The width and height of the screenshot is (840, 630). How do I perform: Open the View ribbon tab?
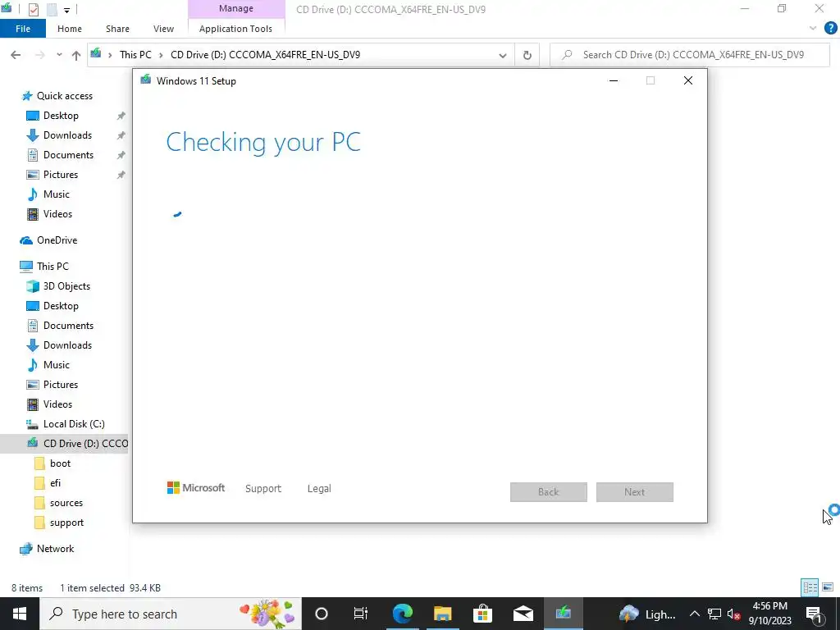tap(163, 29)
